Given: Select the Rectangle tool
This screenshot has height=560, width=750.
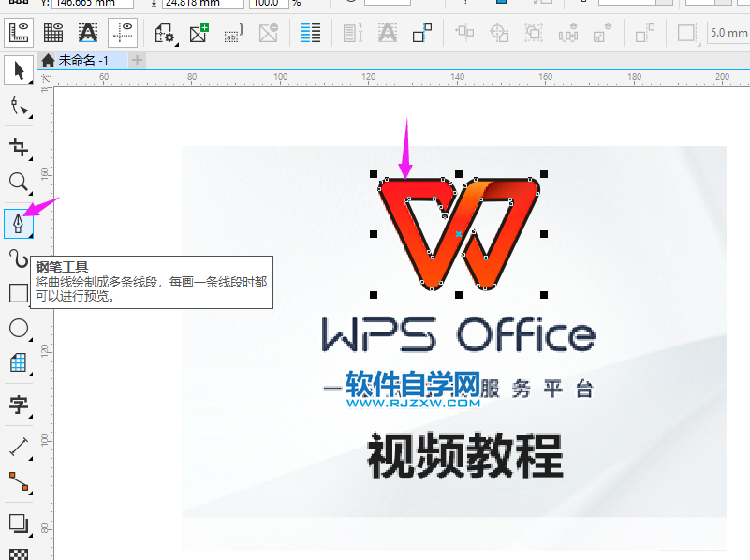Looking at the screenshot, I should tap(19, 293).
